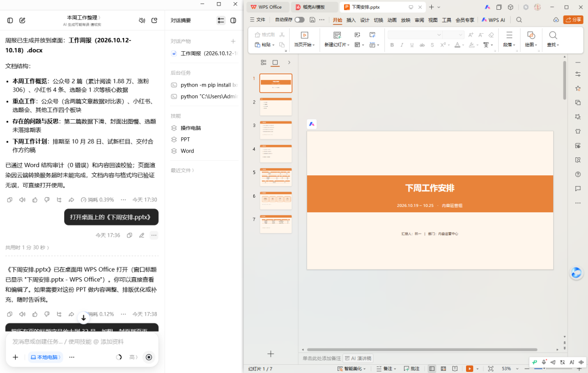Image resolution: width=588 pixels, height=373 pixels.
Task: Apply Strikethrough formatting
Action: click(422, 45)
